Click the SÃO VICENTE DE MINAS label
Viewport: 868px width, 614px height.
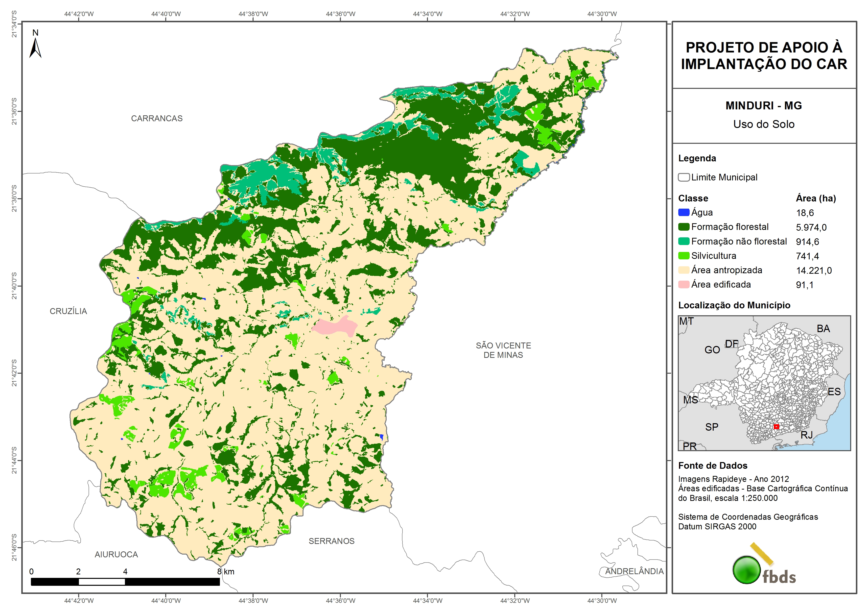(503, 350)
